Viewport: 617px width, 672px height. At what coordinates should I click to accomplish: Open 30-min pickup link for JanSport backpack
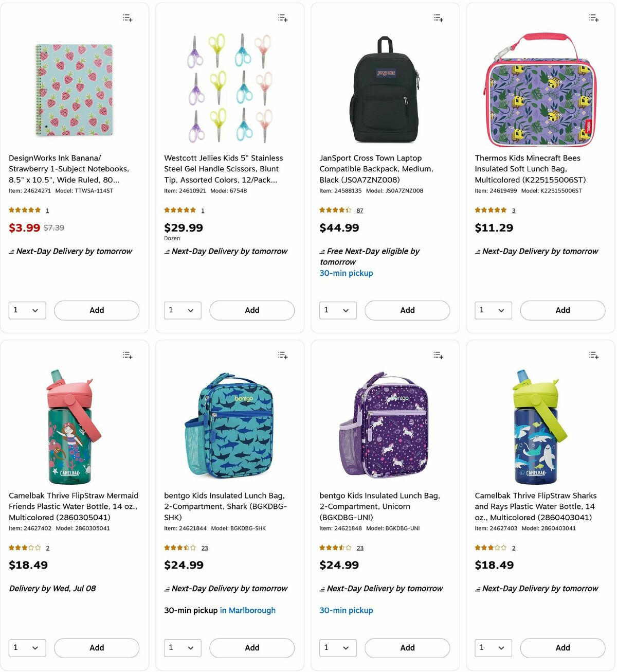pyautogui.click(x=346, y=273)
